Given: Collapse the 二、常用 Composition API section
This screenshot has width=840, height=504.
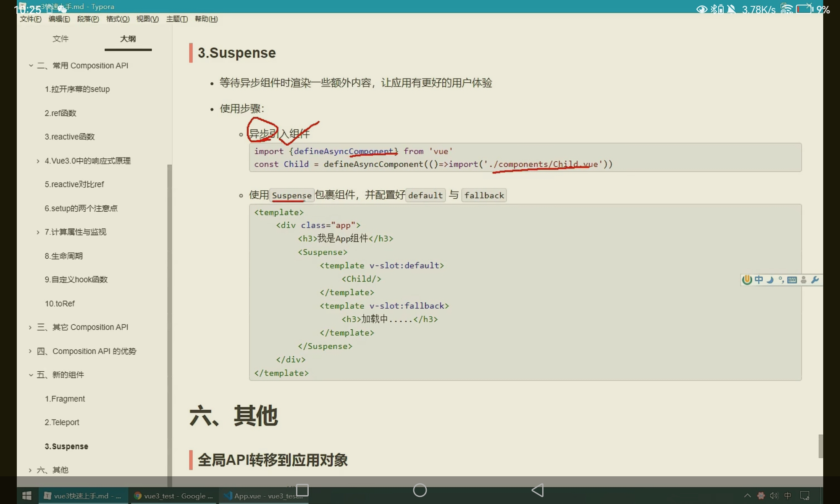Looking at the screenshot, I should coord(31,66).
